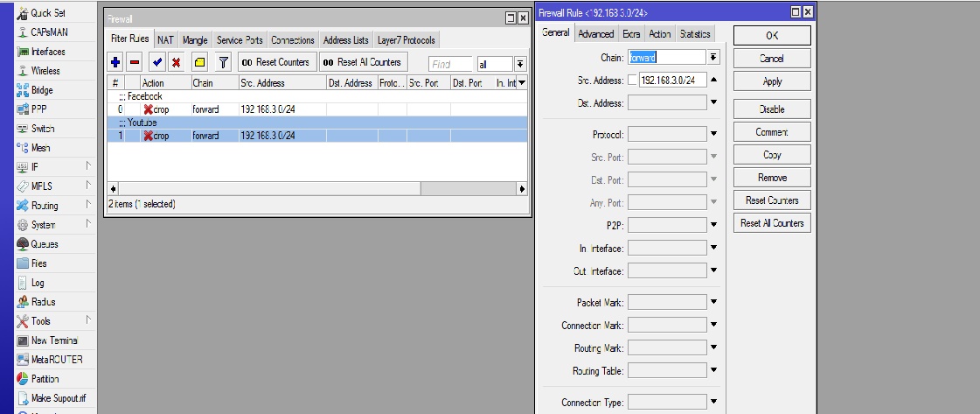Click the Remove button
Image resolution: width=980 pixels, height=414 pixels.
click(x=772, y=178)
